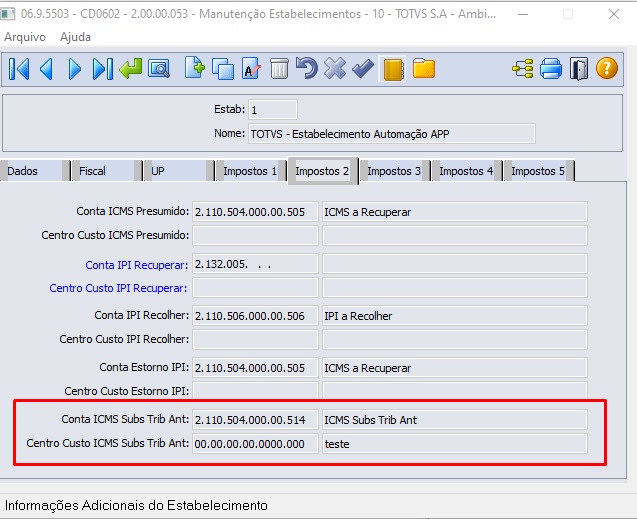Click the Nome field
Screen dimensions: 637x519
[392, 134]
